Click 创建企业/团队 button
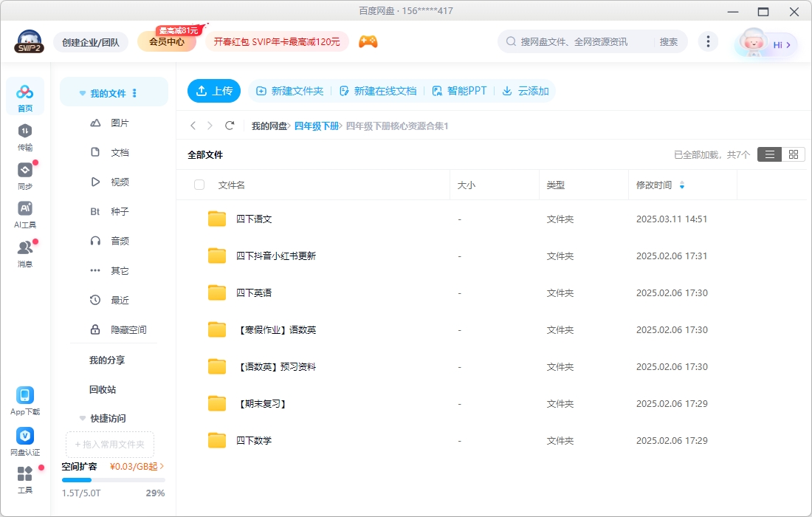This screenshot has width=812, height=517. (x=91, y=42)
